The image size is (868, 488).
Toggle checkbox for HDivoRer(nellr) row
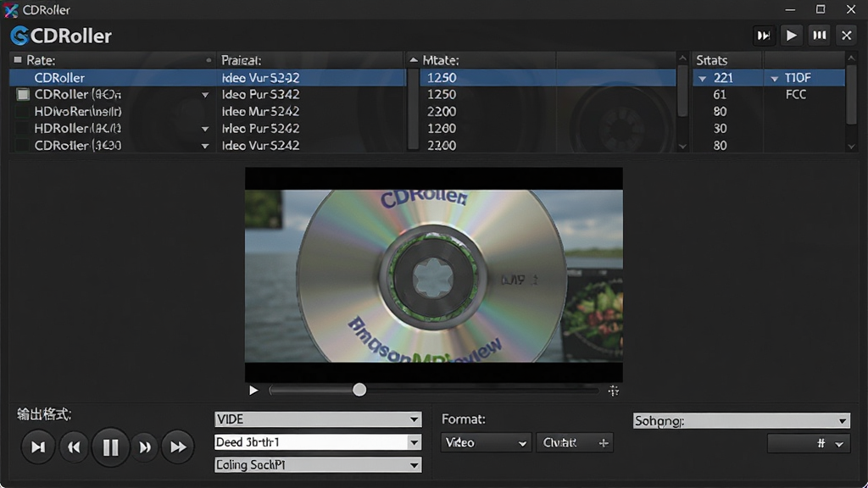23,112
